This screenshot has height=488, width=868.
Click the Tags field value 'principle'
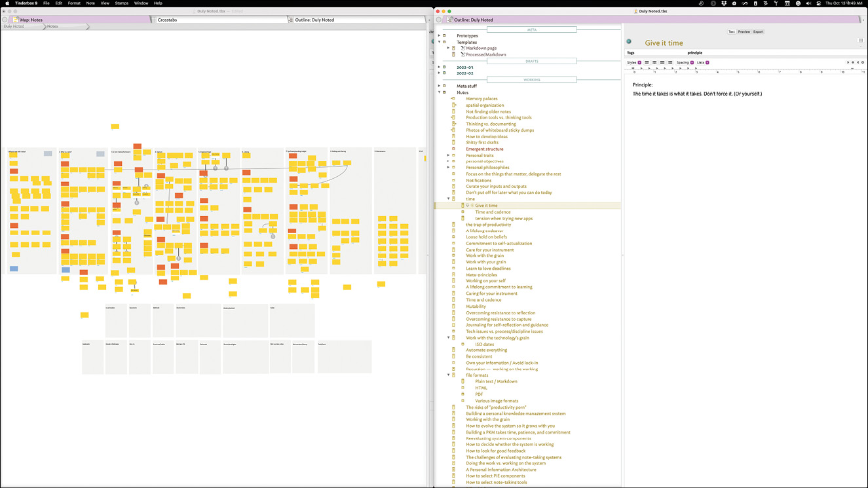tap(694, 52)
